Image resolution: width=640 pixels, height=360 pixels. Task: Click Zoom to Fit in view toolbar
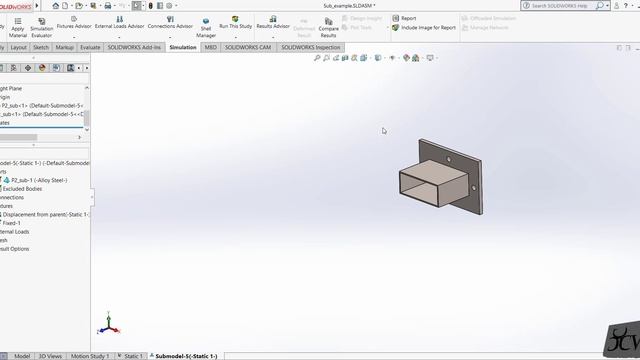(317, 58)
